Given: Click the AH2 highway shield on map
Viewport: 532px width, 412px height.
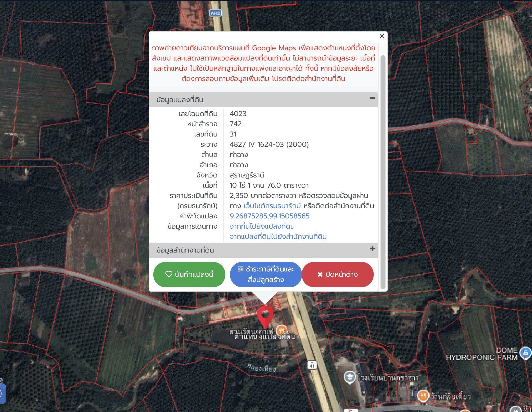Looking at the screenshot, I should pos(215,13).
